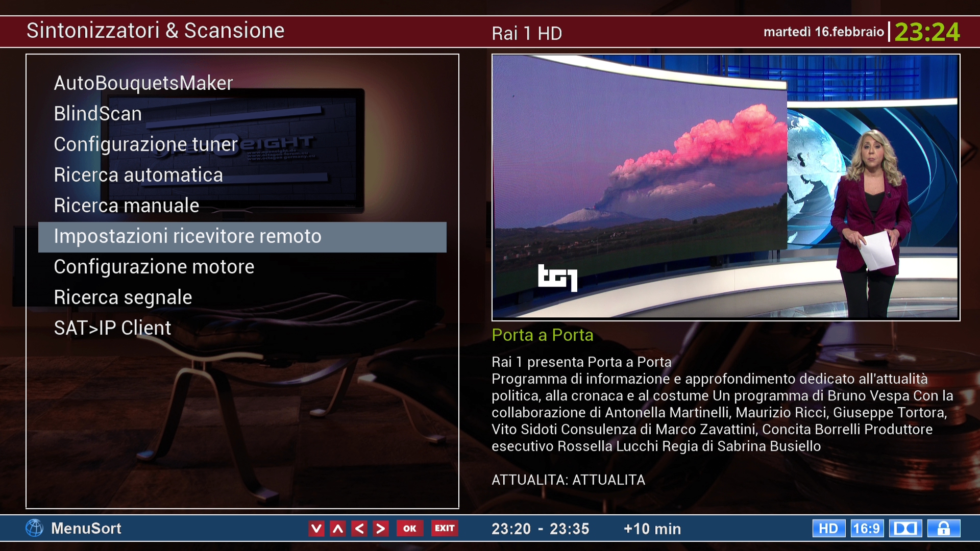Open Configurazione motore

242,267
